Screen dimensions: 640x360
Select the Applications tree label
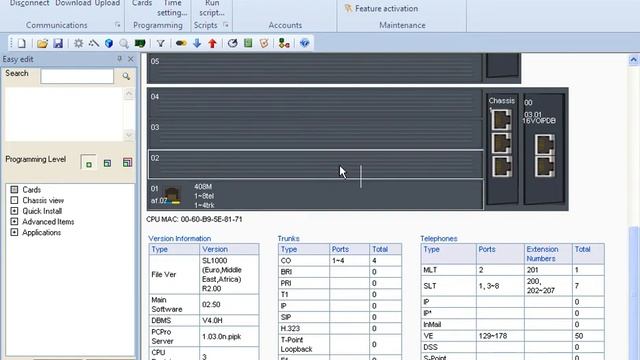[x=42, y=232]
